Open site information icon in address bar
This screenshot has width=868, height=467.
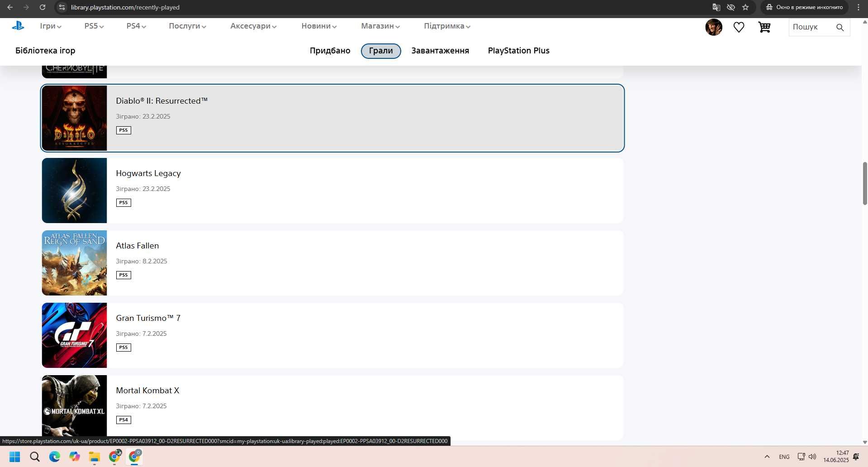62,7
